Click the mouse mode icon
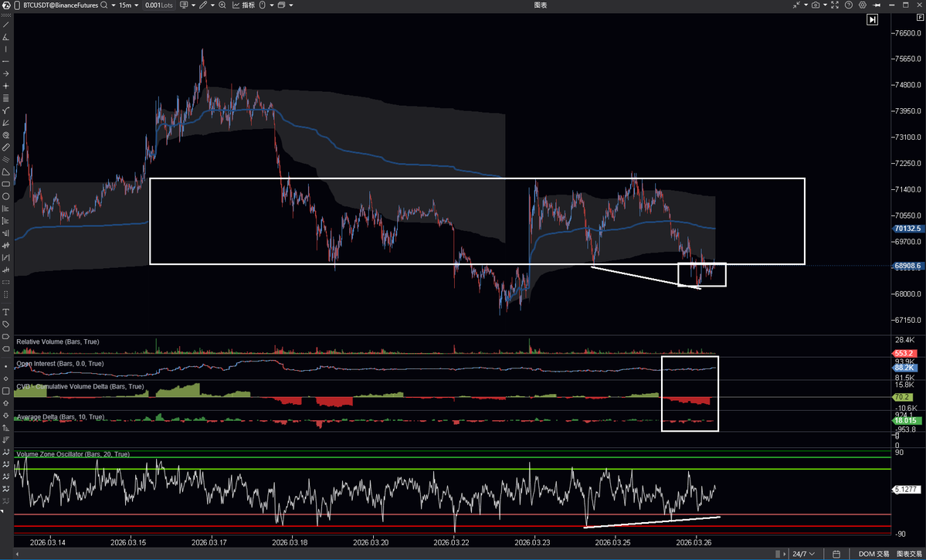Viewport: 926px width, 560px height. click(263, 5)
